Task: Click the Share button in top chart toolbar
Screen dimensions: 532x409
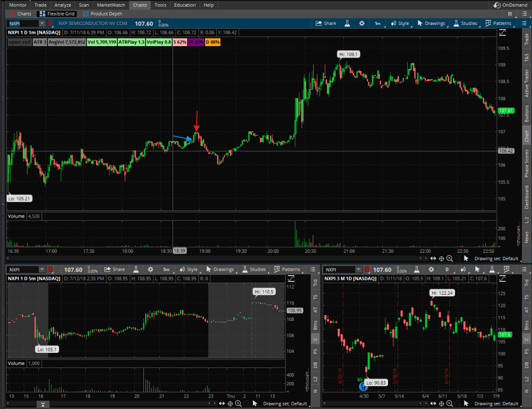Action: pyautogui.click(x=326, y=23)
